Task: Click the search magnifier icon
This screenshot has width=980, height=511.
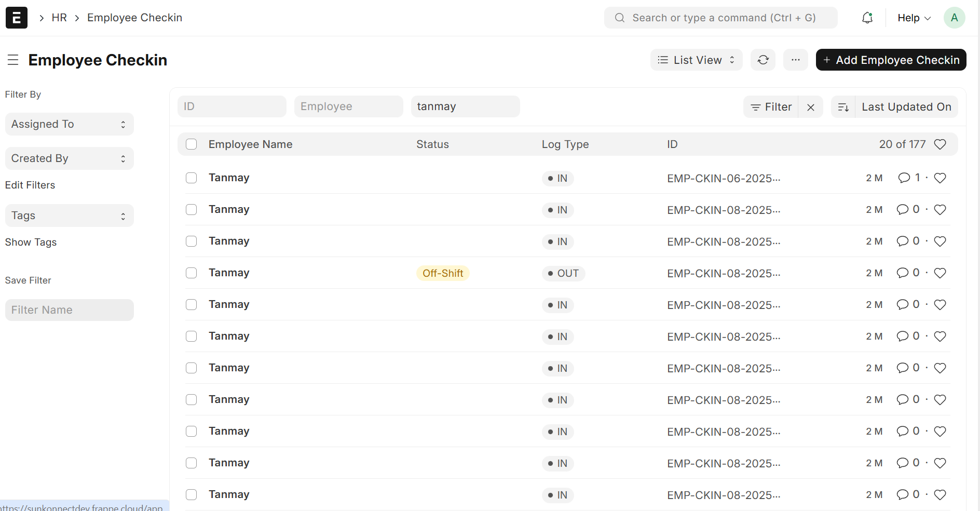Action: click(x=620, y=18)
